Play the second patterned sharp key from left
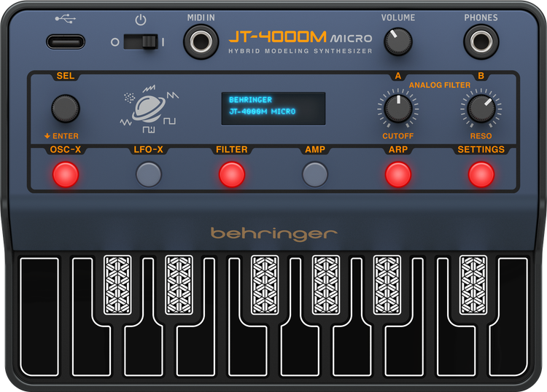Viewport: 547px width, 392px height. [179, 285]
